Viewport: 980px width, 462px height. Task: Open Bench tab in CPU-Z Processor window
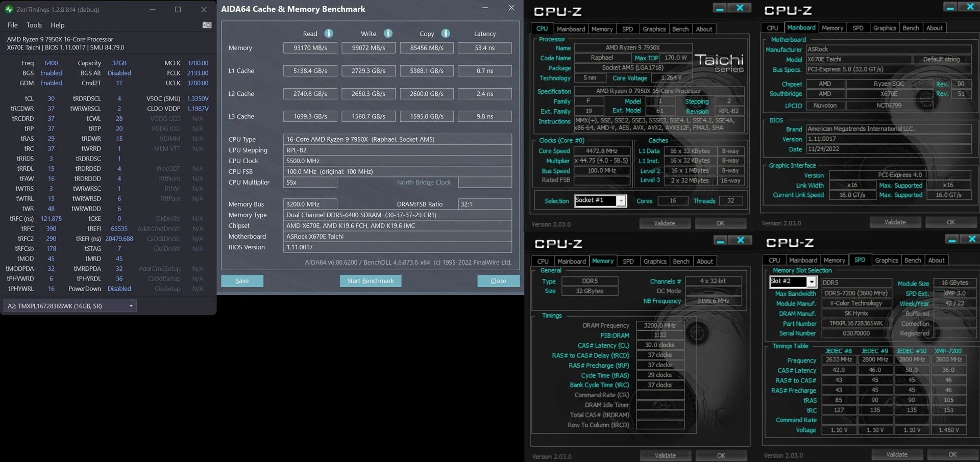point(680,29)
